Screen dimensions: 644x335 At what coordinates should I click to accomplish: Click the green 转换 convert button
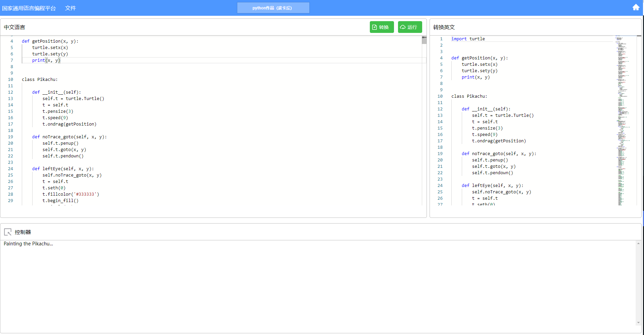pos(382,27)
